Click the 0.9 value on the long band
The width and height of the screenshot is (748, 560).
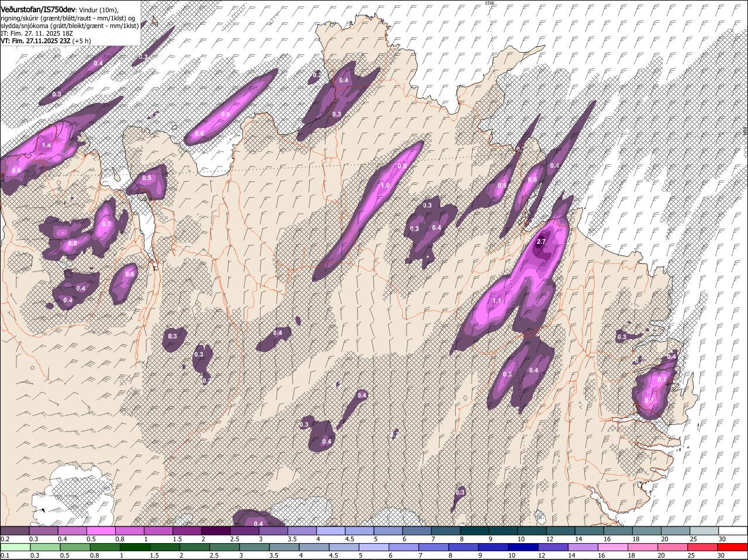pos(402,166)
